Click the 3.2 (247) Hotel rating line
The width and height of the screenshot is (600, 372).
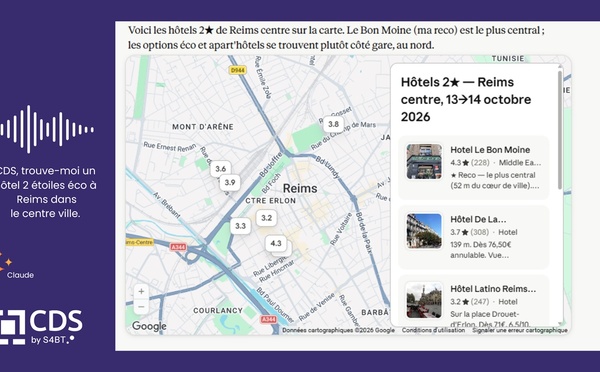[x=484, y=302]
